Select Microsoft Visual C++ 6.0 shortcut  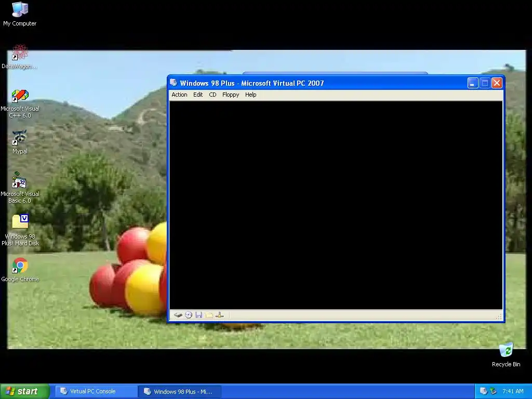click(20, 104)
